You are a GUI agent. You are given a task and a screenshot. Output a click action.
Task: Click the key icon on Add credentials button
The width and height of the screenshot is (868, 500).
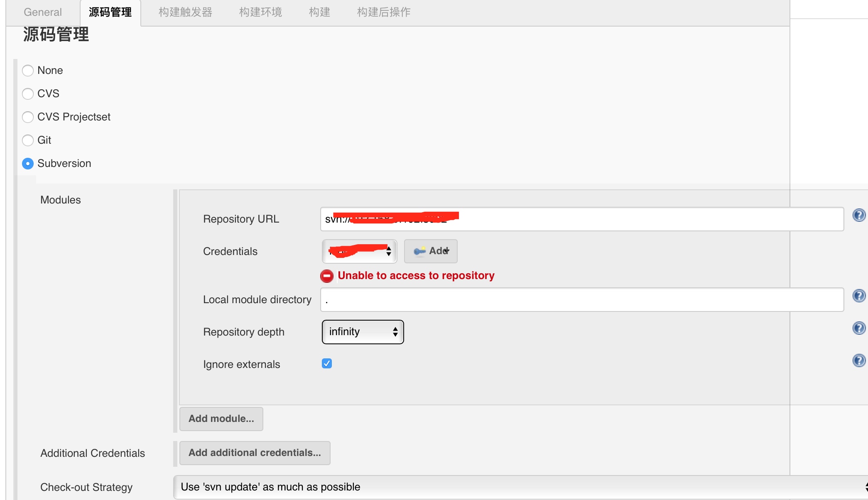coord(419,251)
